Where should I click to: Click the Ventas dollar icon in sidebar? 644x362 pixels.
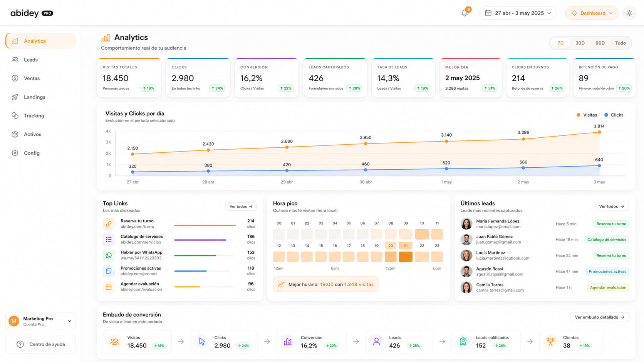tap(15, 78)
